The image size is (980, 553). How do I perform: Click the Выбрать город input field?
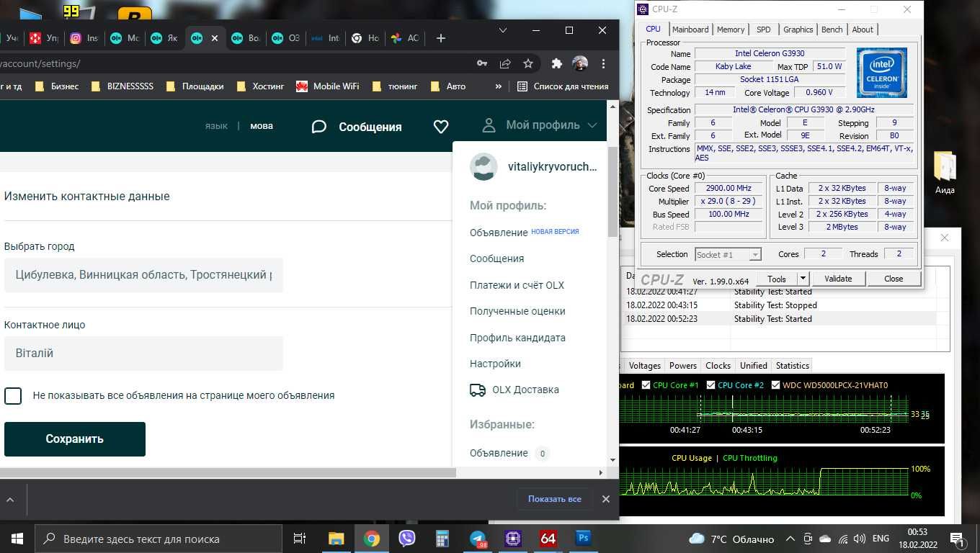(143, 275)
